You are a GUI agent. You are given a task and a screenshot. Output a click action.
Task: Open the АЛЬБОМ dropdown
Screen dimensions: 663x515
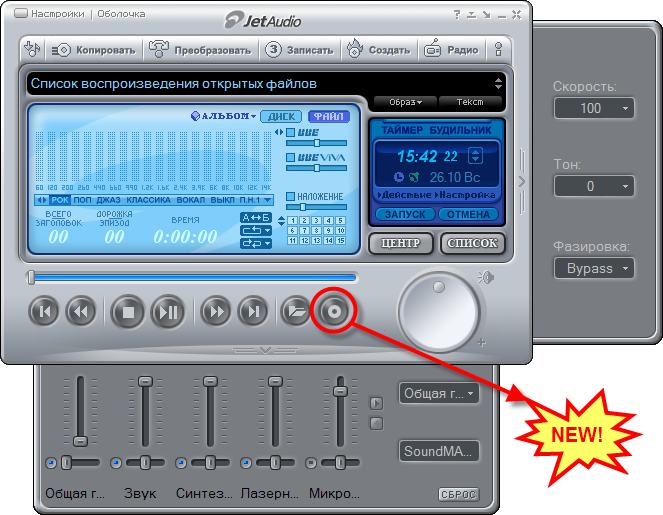point(223,116)
